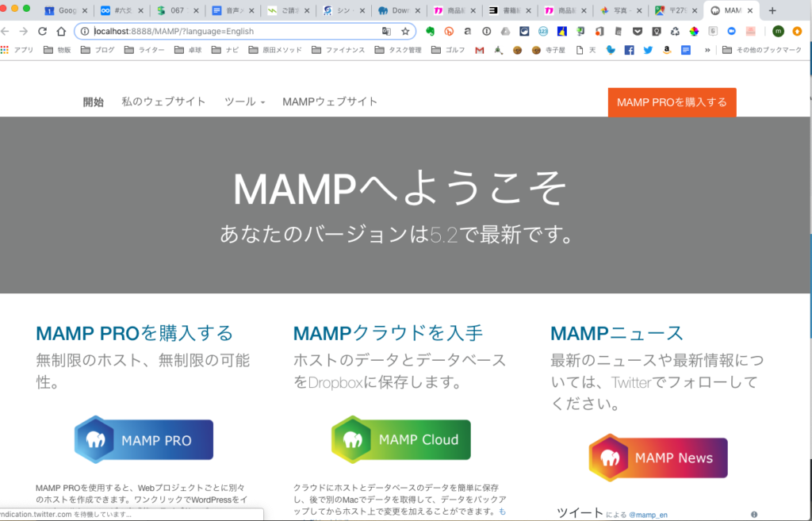Open the Facebook bookmark icon
The width and height of the screenshot is (812, 521).
629,50
